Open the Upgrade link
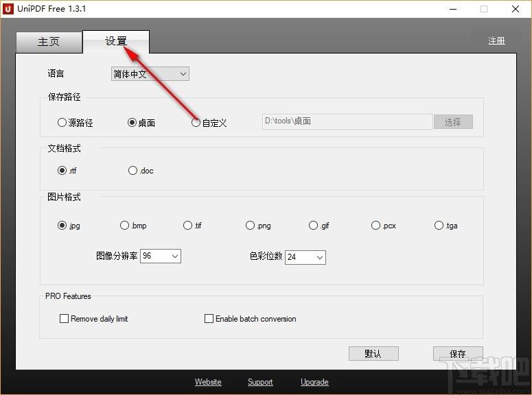532x395 pixels. point(314,382)
